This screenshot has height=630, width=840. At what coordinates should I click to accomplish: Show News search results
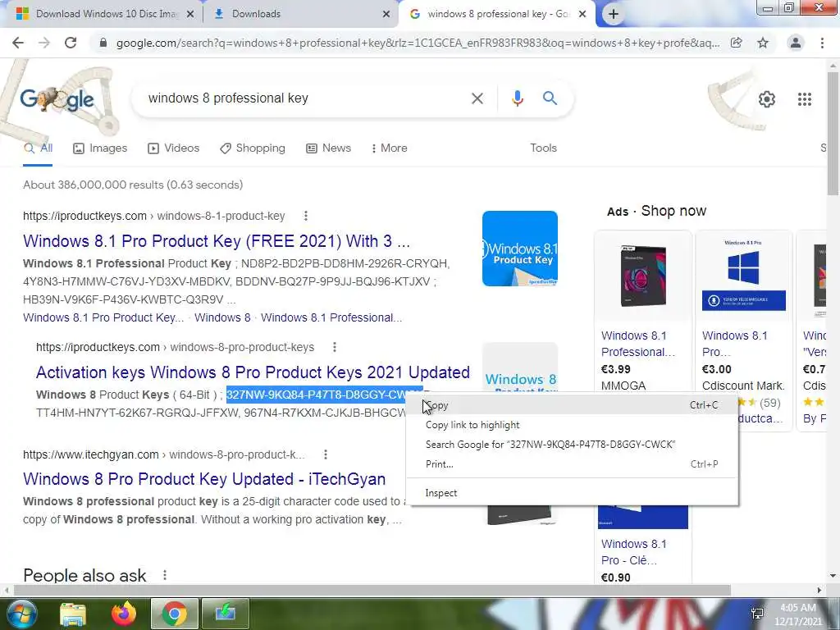[x=328, y=148]
